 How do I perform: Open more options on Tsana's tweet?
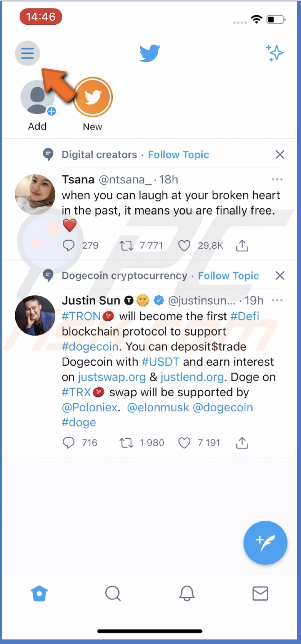click(x=277, y=179)
